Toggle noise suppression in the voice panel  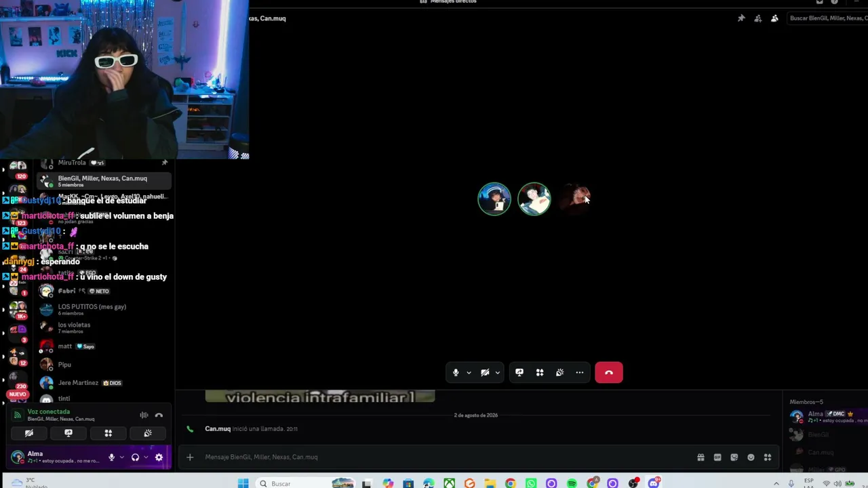(144, 415)
